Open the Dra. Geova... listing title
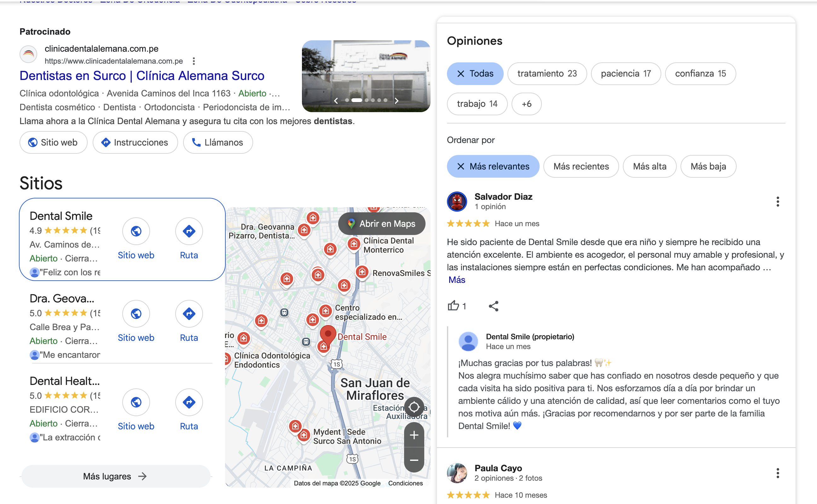Viewport: 817px width, 504px height. [62, 298]
